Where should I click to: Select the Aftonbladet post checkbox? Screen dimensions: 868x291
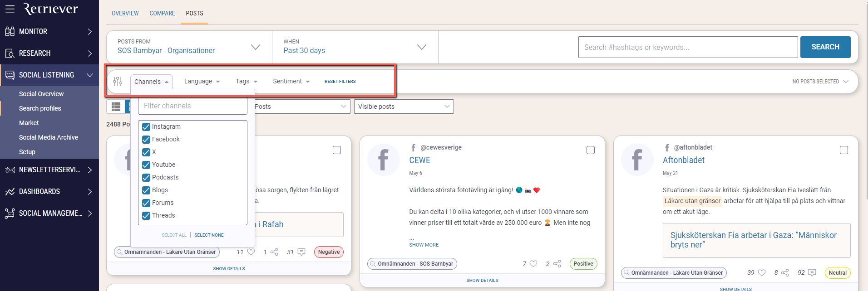point(844,150)
